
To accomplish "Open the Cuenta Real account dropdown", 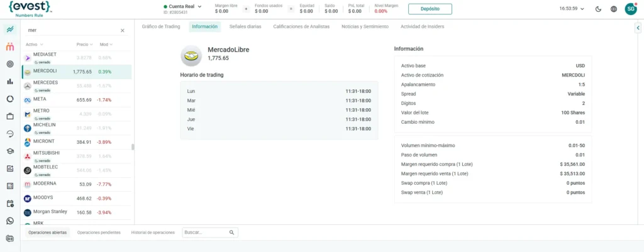I will coord(183,6).
